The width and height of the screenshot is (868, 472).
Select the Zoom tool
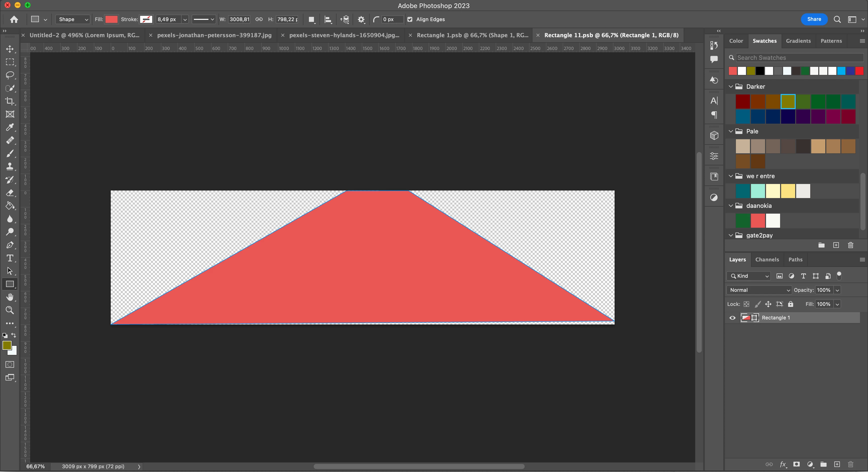pyautogui.click(x=10, y=310)
